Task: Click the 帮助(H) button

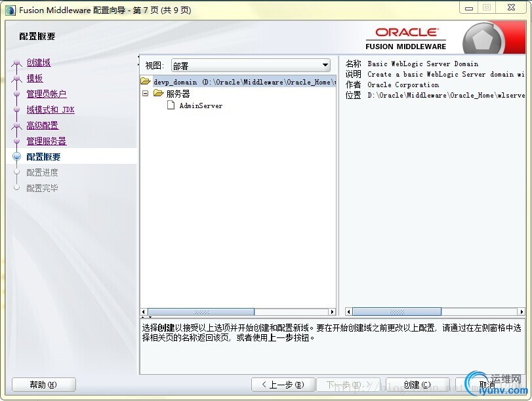Action: 44,385
